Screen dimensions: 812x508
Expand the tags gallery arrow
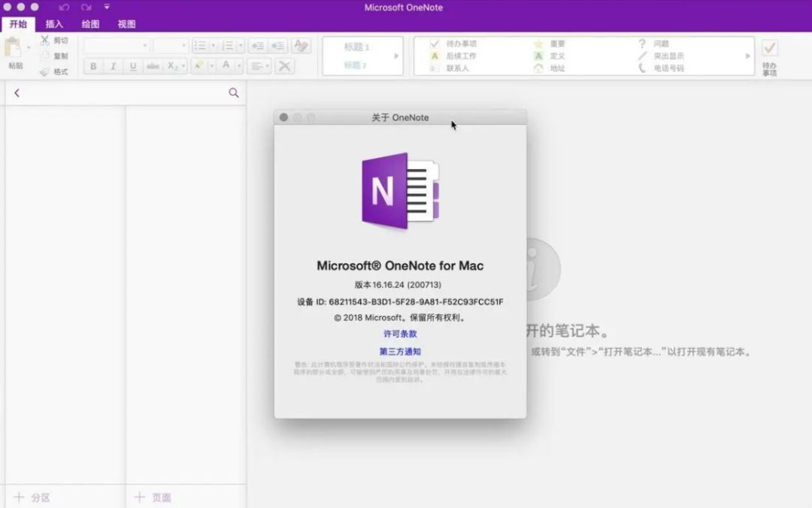click(x=748, y=56)
